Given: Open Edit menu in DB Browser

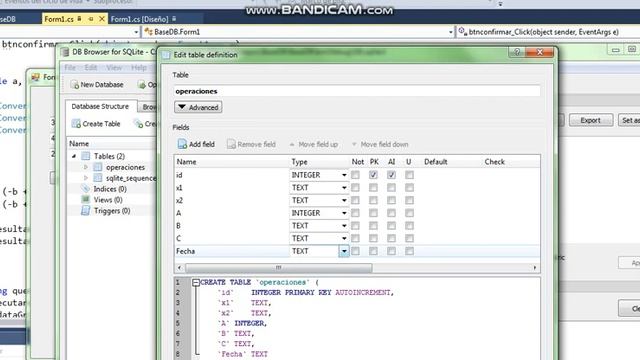Looking at the screenshot, I should (x=91, y=68).
